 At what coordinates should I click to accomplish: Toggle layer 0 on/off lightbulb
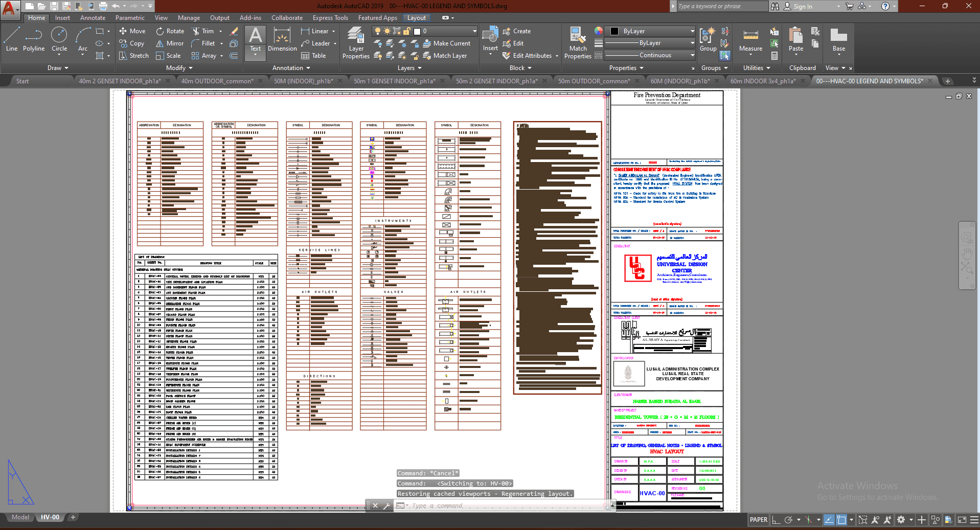[378, 31]
